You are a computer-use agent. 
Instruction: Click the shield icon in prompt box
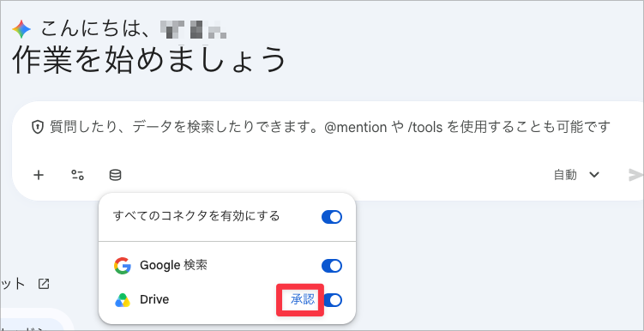click(38, 127)
